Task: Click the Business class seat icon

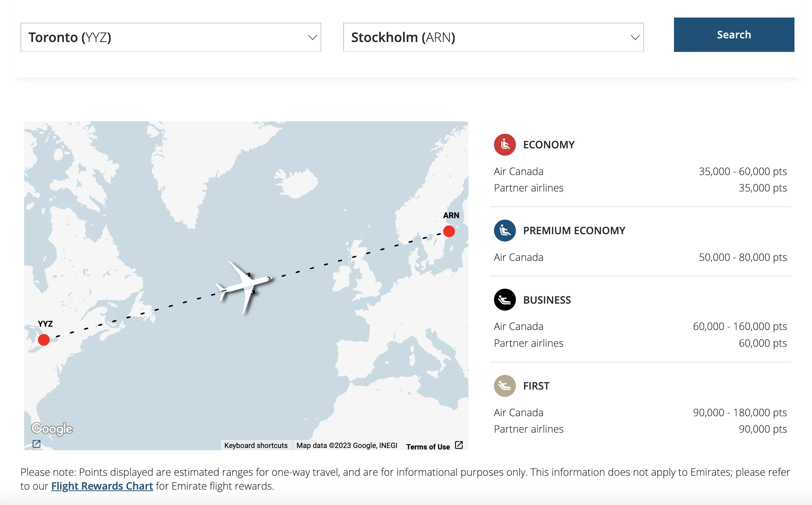Action: point(505,300)
